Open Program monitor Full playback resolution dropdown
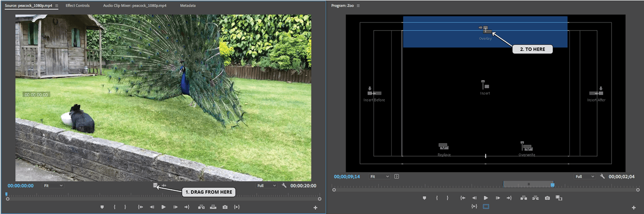Screen dimensions: 644x214 point(586,176)
